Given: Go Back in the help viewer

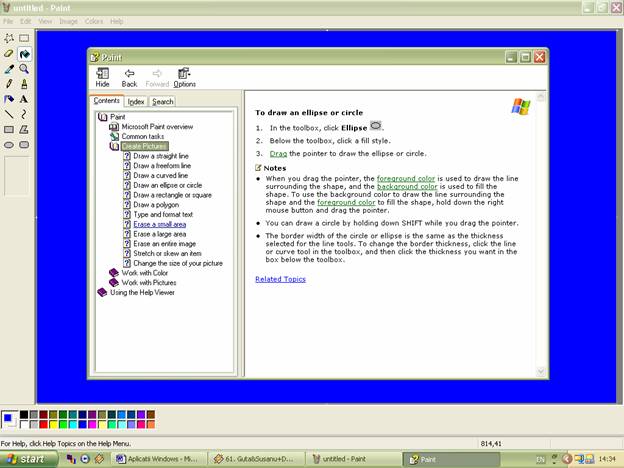Looking at the screenshot, I should click(x=129, y=78).
